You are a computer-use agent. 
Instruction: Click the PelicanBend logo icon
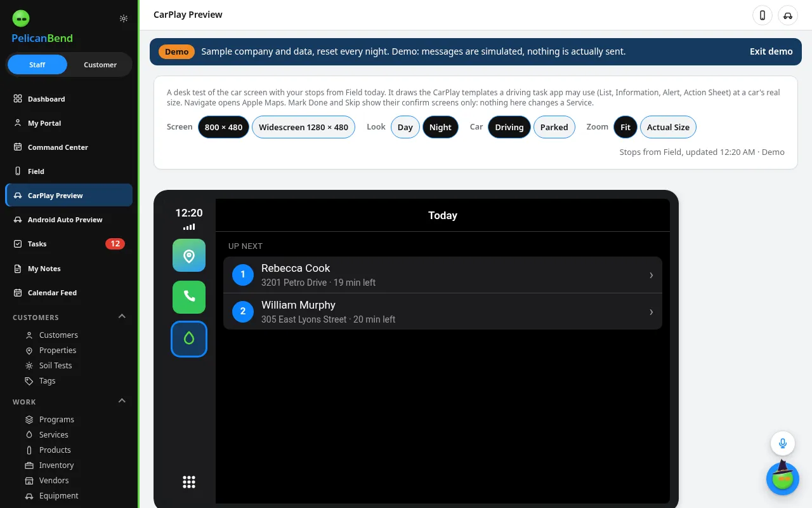pyautogui.click(x=21, y=18)
